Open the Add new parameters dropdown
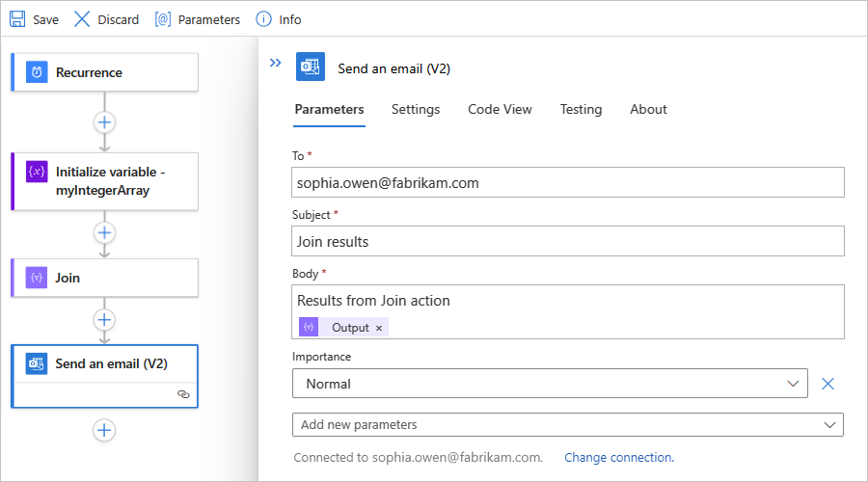 pos(829,424)
